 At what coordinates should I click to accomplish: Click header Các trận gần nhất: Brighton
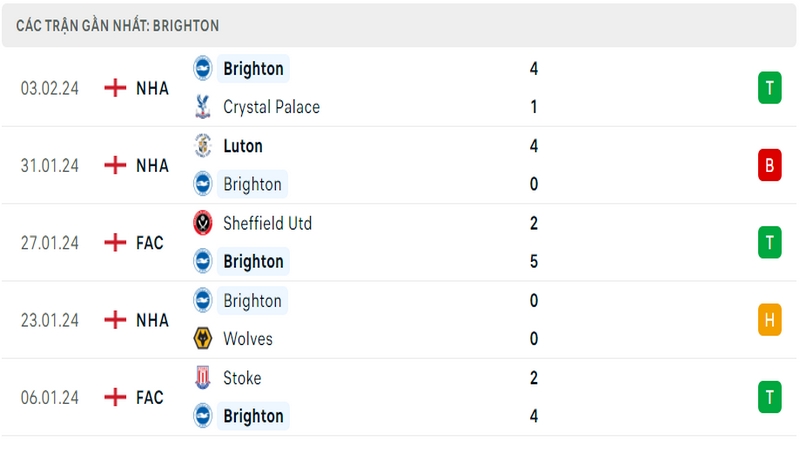point(117,26)
